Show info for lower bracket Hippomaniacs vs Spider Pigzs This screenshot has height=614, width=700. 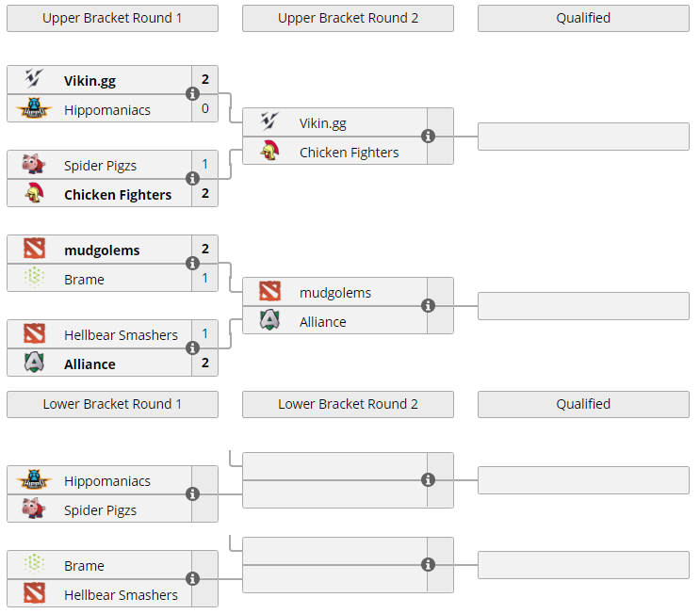coord(193,494)
